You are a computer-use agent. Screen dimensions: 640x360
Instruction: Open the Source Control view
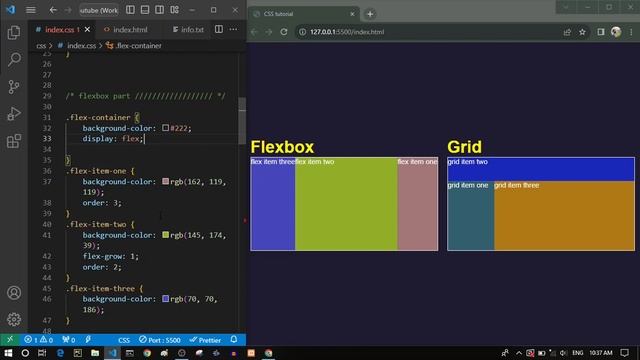(14, 87)
